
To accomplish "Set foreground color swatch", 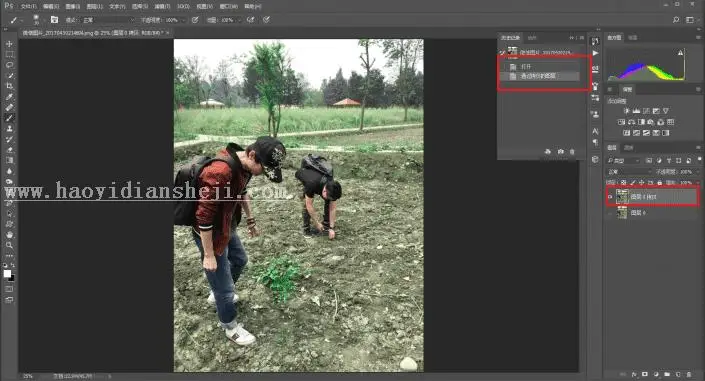I will (x=7, y=273).
